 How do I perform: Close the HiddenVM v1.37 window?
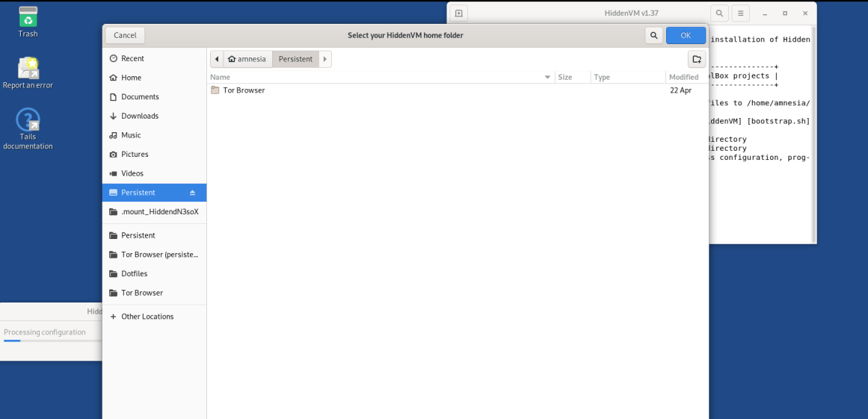805,13
